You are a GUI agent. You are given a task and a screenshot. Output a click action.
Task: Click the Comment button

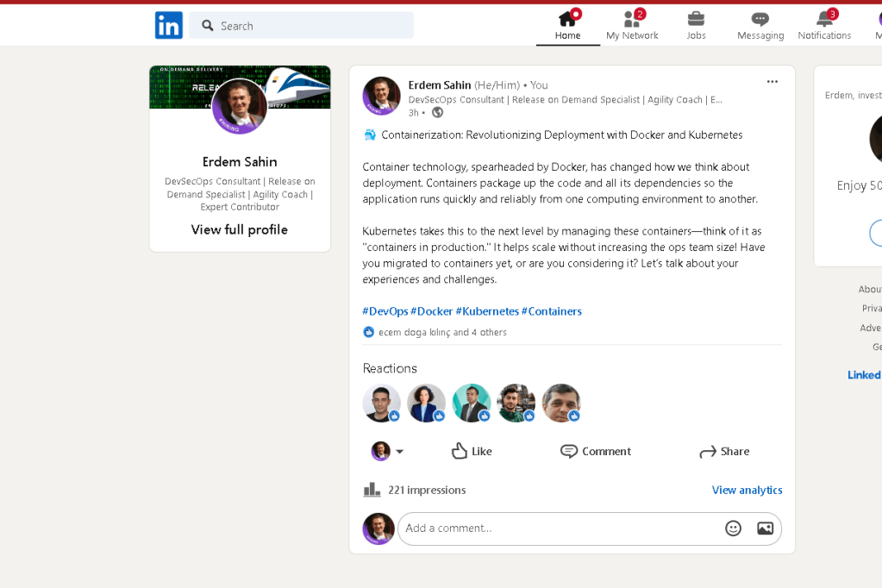(x=596, y=451)
